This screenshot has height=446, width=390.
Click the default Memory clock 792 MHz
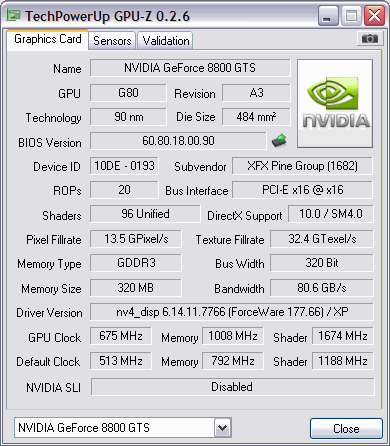coord(233,361)
